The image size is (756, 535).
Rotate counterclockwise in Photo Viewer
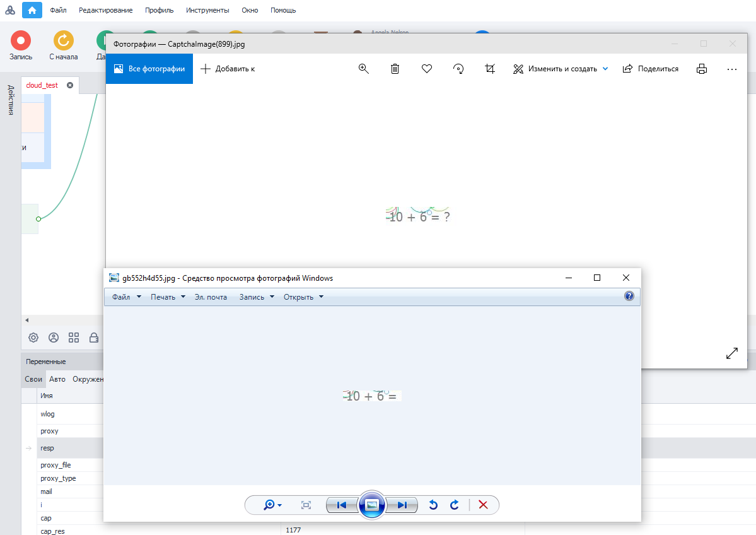(x=433, y=505)
